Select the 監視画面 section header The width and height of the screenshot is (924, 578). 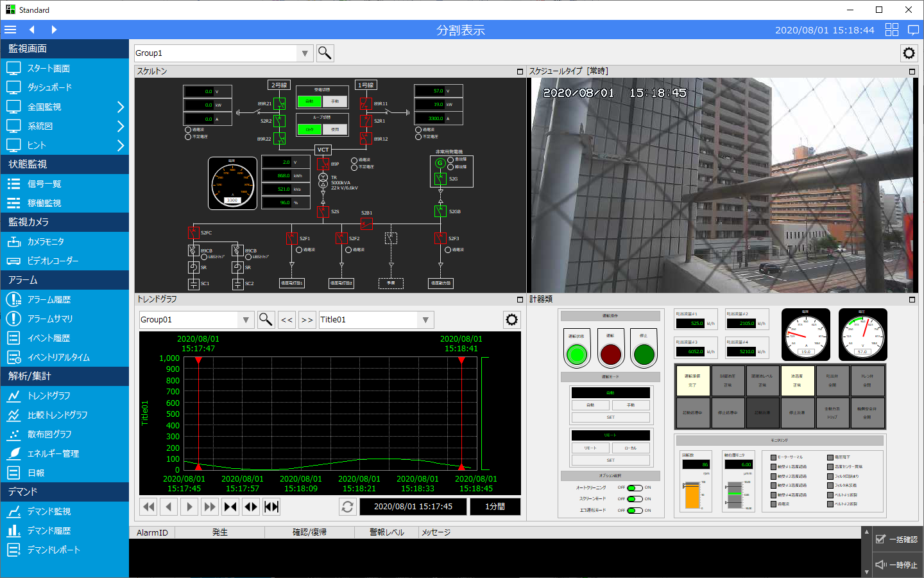pos(64,49)
